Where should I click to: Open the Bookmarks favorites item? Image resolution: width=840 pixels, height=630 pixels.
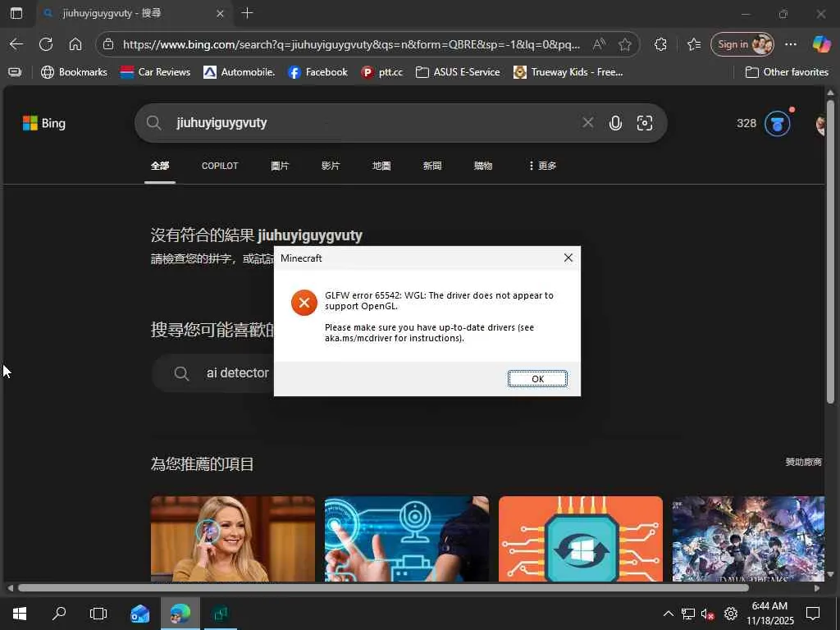click(75, 72)
